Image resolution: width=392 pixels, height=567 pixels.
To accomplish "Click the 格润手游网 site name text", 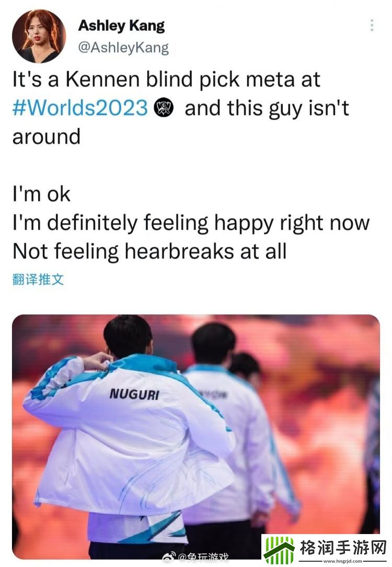I will pos(343,548).
